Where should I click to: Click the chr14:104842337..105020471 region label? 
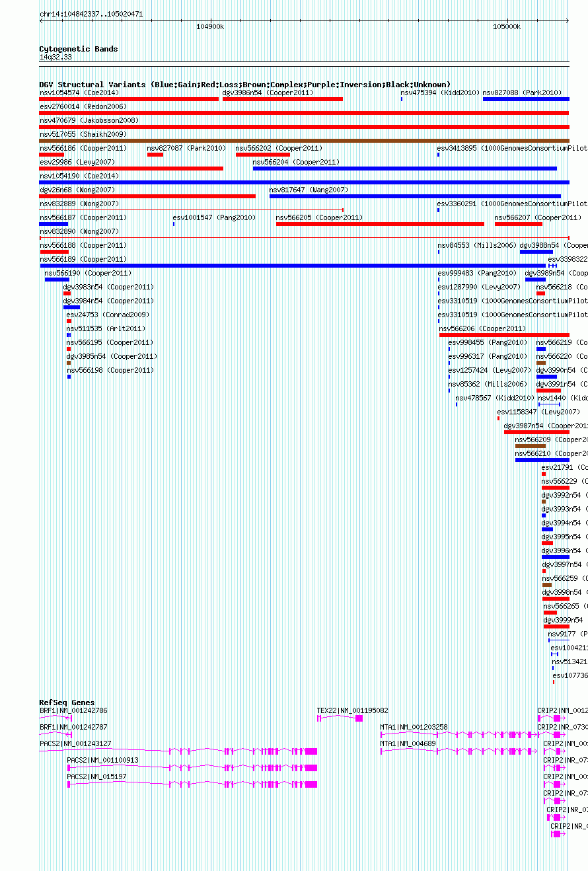pyautogui.click(x=91, y=14)
